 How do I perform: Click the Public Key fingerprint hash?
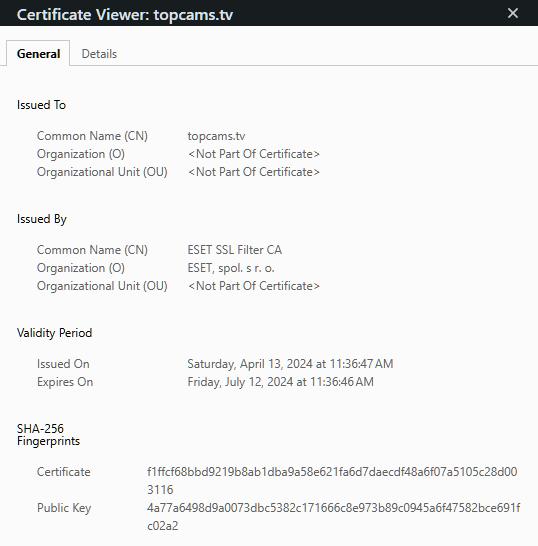tap(334, 517)
